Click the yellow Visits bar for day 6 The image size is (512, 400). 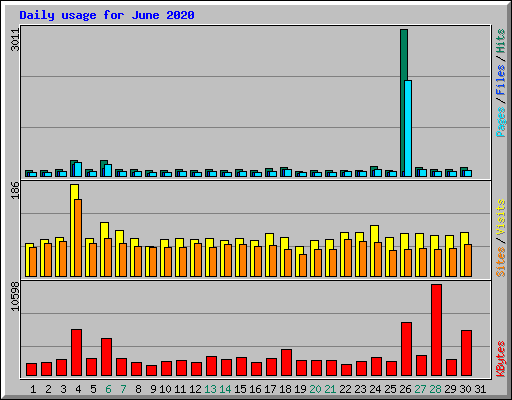103,249
